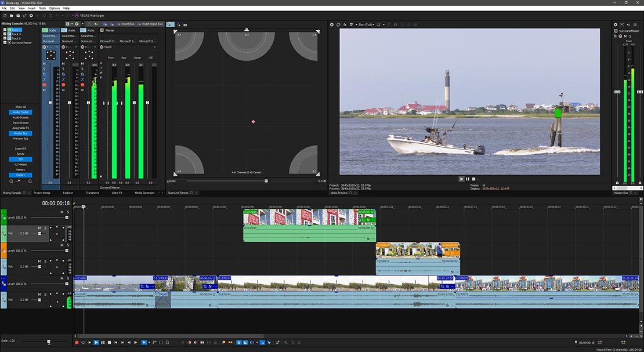Uncheck the Track 2 checkbox in Mixing Console
The image size is (644, 352).
coord(5,30)
